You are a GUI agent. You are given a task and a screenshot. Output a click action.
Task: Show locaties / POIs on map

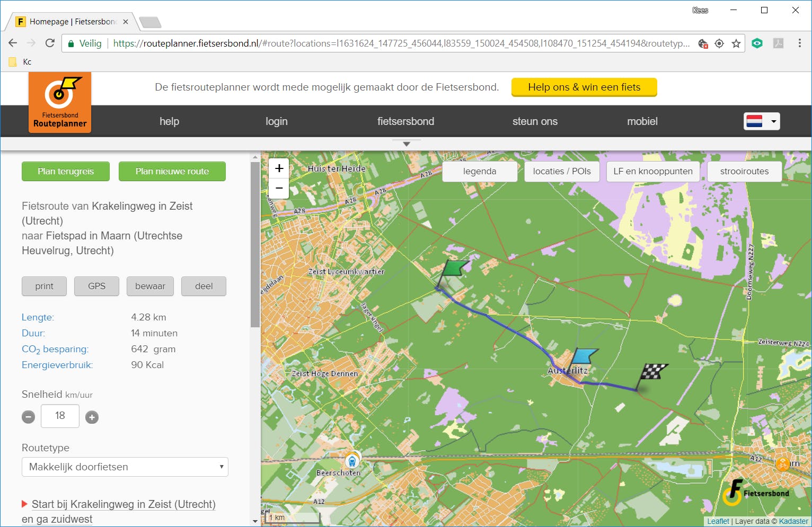coord(561,171)
